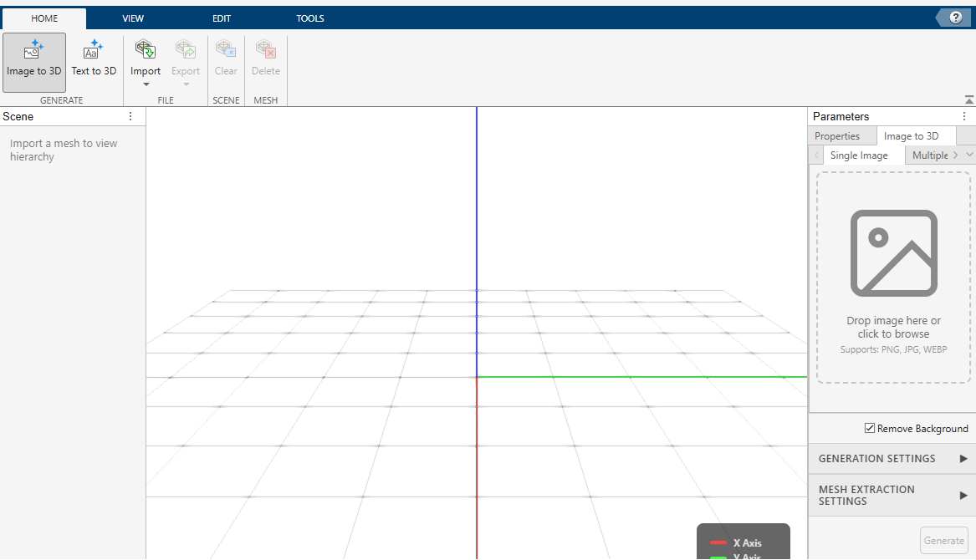Image resolution: width=976 pixels, height=560 pixels.
Task: Click the 'Supports: PNG, JPG, WEBP' text
Action: click(893, 349)
